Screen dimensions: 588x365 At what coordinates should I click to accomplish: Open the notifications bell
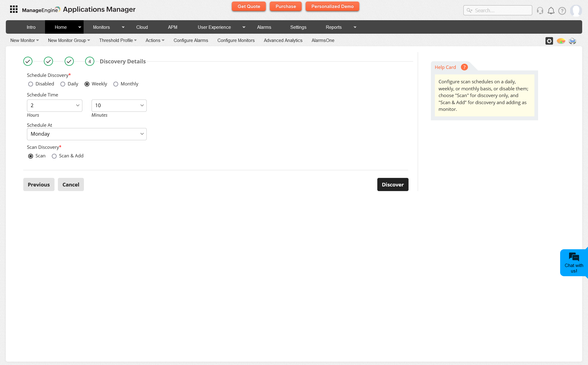pos(551,11)
